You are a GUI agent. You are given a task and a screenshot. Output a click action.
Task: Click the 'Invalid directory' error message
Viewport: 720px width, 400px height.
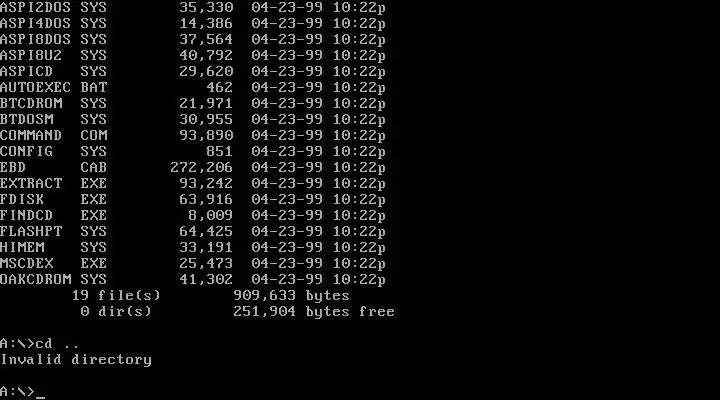pyautogui.click(x=76, y=360)
